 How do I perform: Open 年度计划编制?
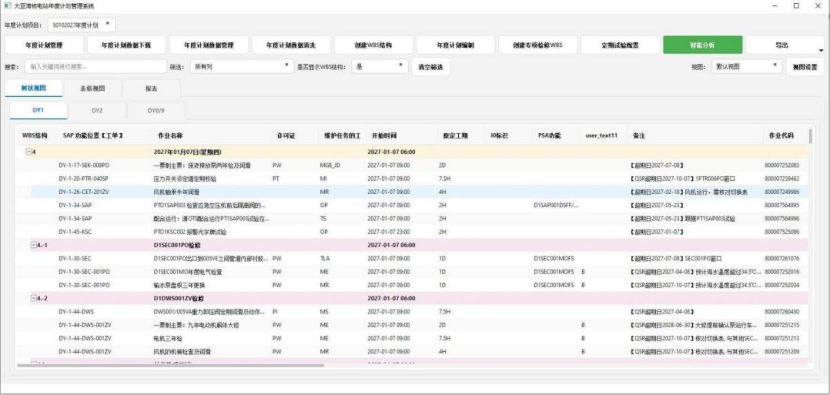[x=455, y=45]
